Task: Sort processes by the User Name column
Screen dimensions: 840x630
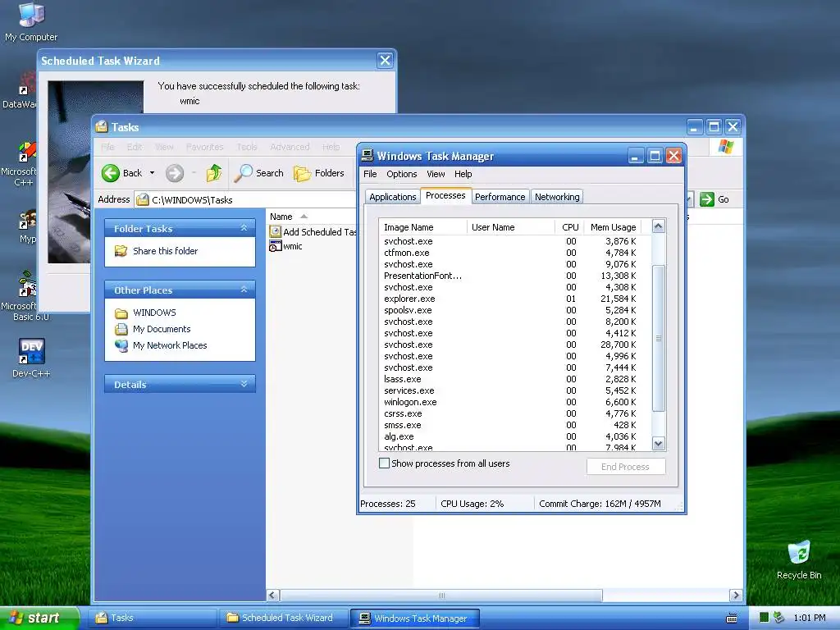Action: 510,227
